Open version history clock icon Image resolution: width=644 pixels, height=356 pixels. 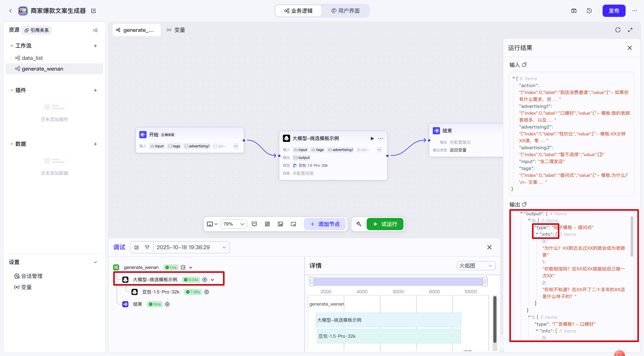(589, 11)
